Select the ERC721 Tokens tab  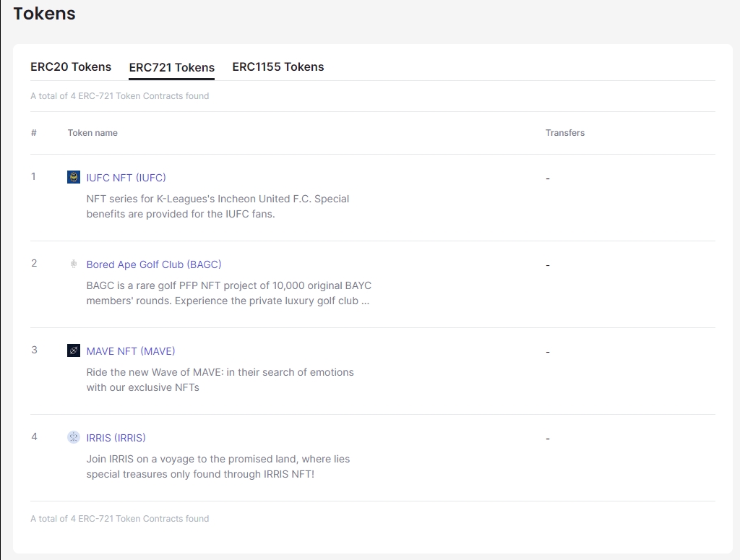point(171,67)
